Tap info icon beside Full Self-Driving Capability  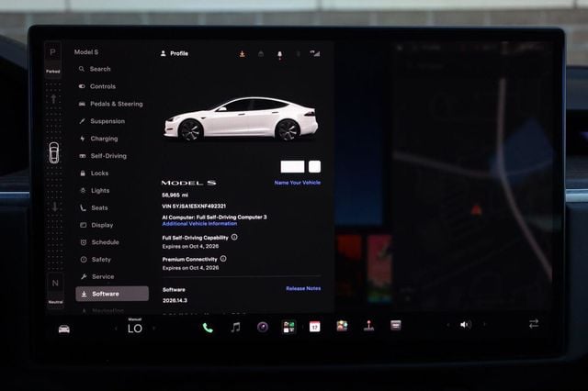234,237
